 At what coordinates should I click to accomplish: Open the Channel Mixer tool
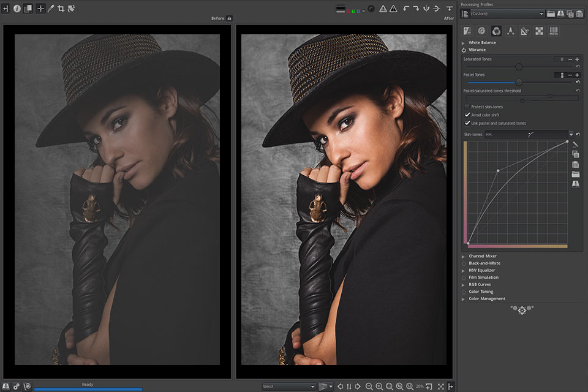482,256
